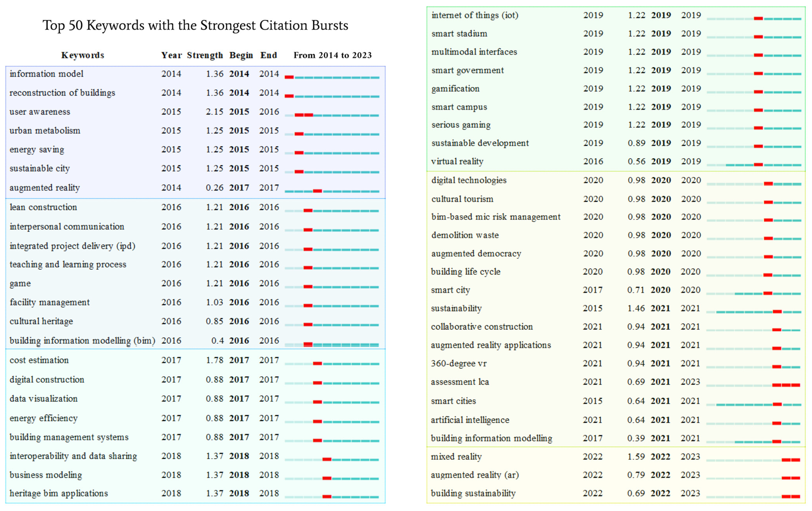This screenshot has width=812, height=511.
Task: Click the strength value 2.15 for user awareness
Action: click(214, 112)
